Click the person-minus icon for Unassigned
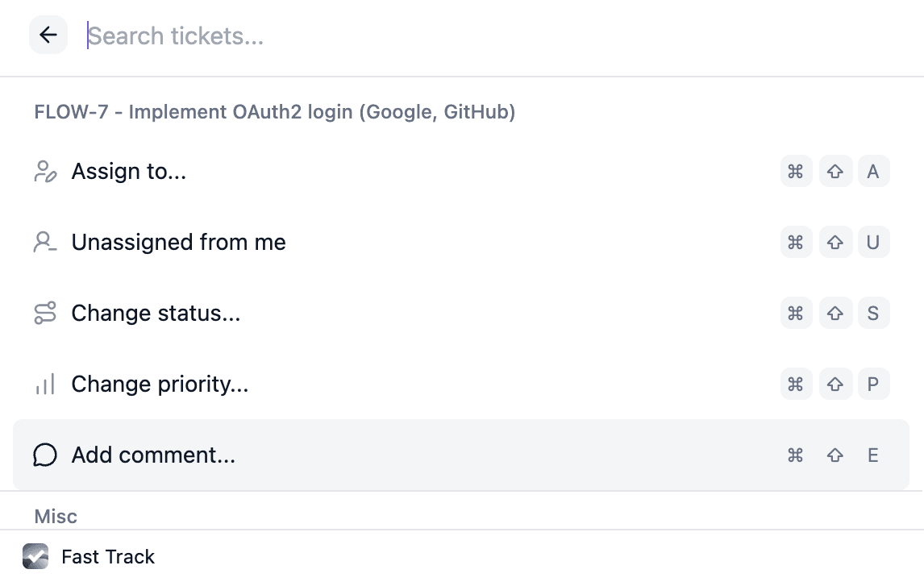 45,243
